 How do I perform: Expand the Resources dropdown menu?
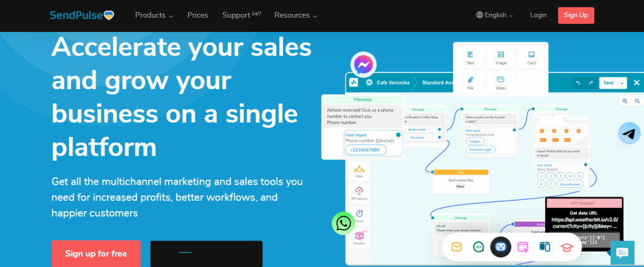[x=296, y=15]
